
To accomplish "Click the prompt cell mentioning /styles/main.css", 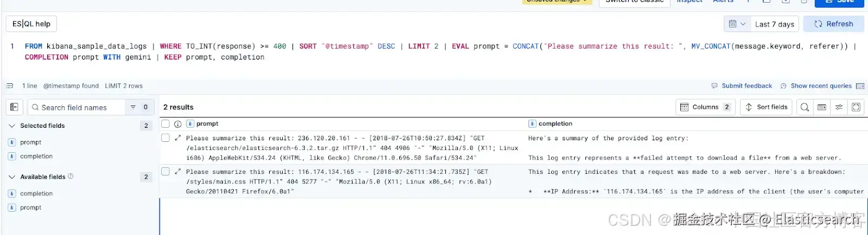I will coord(353,181).
